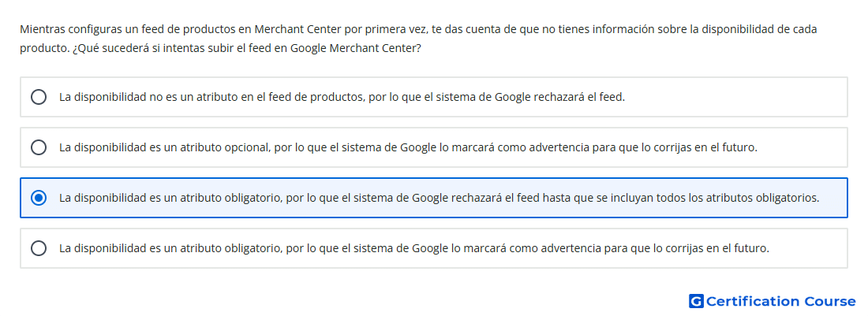The width and height of the screenshot is (868, 316).
Task: Choose the last option's radio circle
Action: tap(39, 248)
